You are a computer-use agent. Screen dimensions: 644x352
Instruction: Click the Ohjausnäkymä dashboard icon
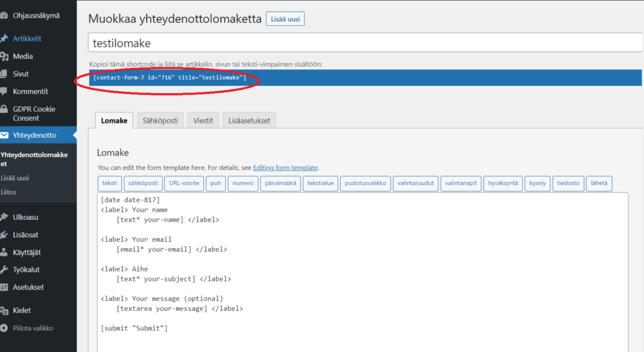pyautogui.click(x=4, y=16)
